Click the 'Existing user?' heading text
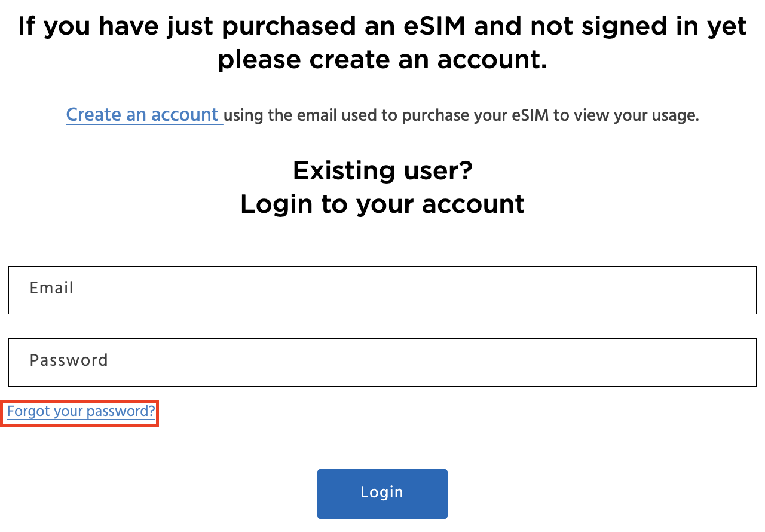 coord(382,171)
